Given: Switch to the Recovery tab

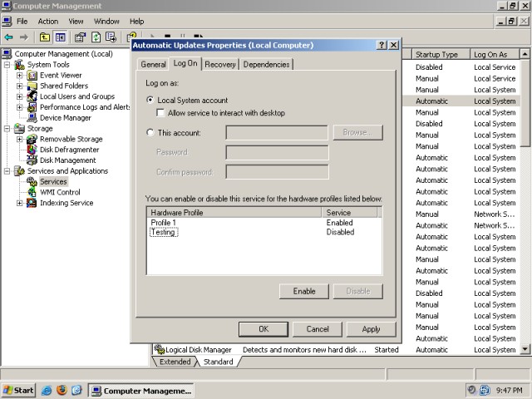Looking at the screenshot, I should tap(220, 65).
